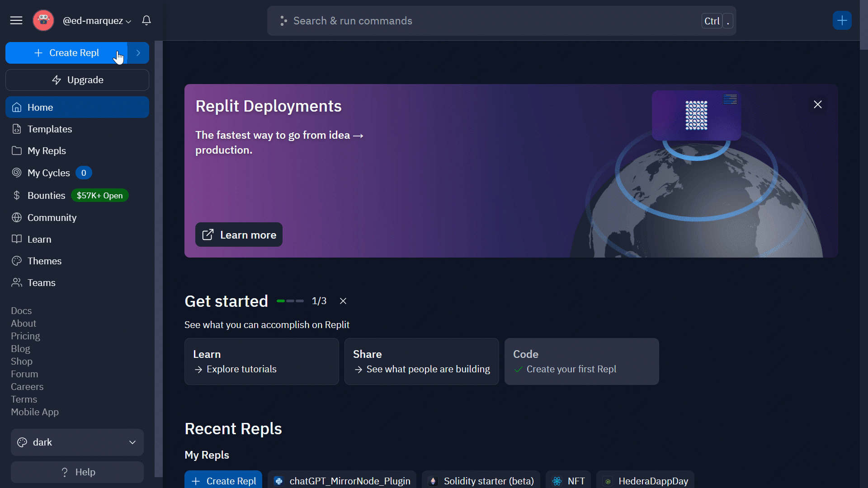Open the hamburger sidebar menu icon
The height and width of the screenshot is (488, 868).
(16, 20)
